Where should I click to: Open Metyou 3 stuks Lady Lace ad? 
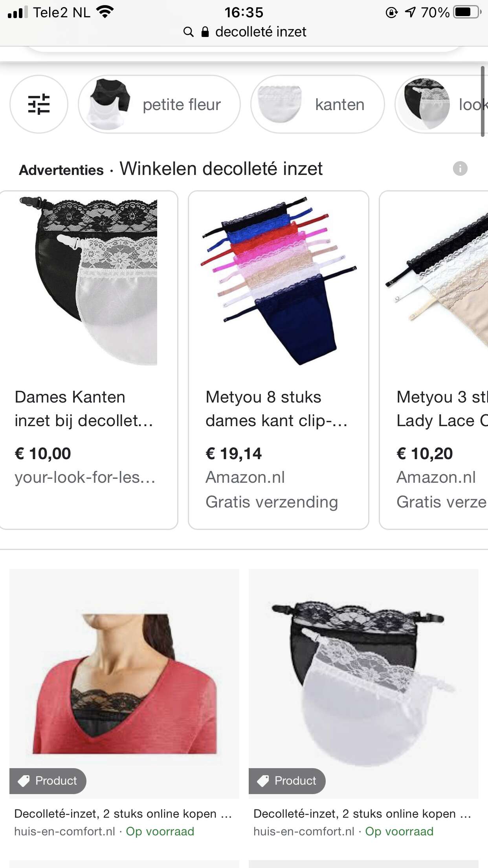pos(434,360)
